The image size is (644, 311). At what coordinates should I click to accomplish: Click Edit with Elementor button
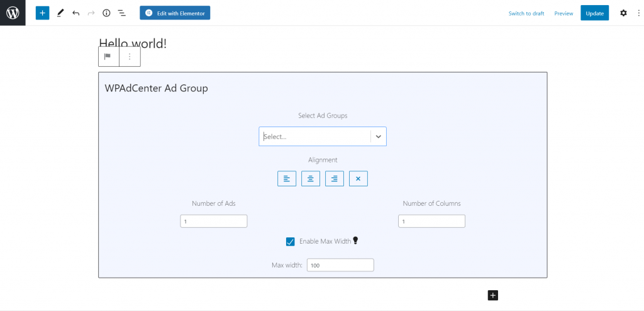pyautogui.click(x=175, y=13)
